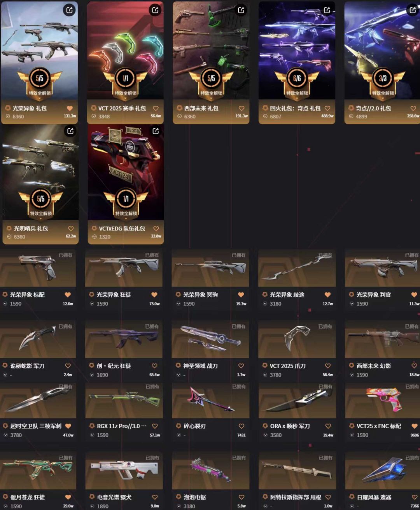Open share icon on 西部未来 礼包 card
Screen dimensions: 420x510
(241, 10)
